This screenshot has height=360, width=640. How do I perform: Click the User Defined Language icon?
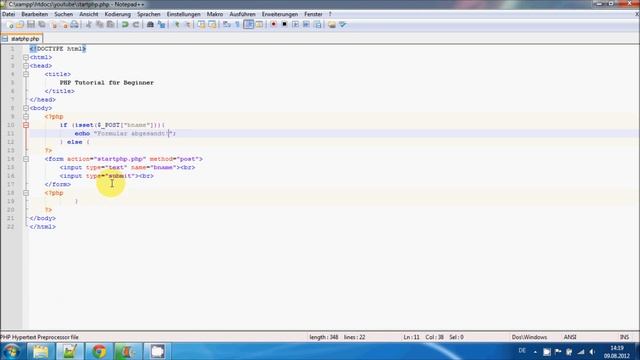click(260, 24)
